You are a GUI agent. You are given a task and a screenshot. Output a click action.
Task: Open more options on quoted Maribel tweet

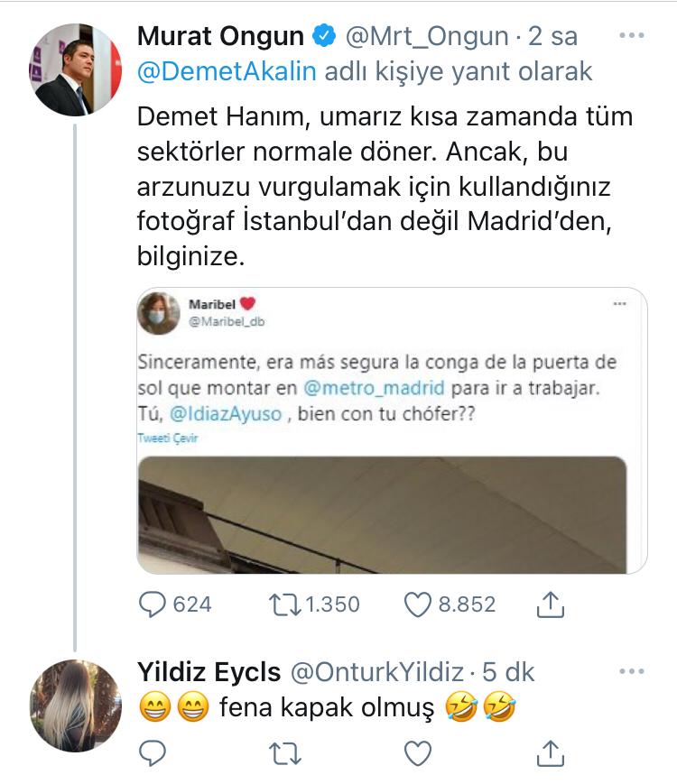619,303
